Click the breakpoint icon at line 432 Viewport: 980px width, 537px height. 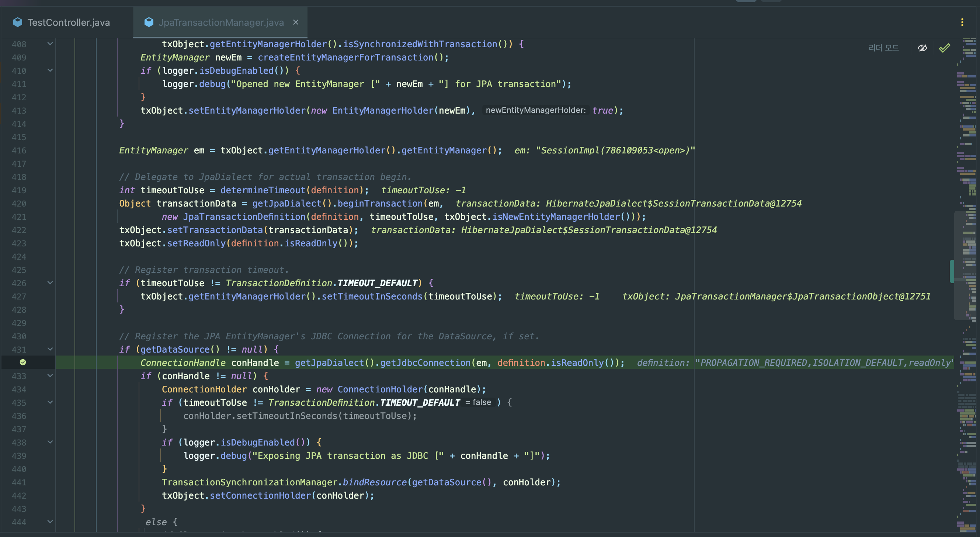pyautogui.click(x=23, y=362)
